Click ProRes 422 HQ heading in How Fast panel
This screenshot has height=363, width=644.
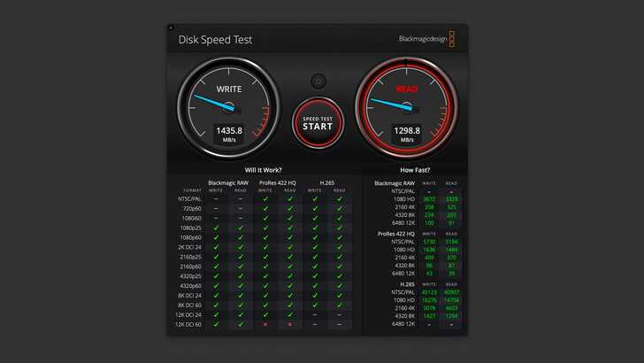(x=396, y=234)
